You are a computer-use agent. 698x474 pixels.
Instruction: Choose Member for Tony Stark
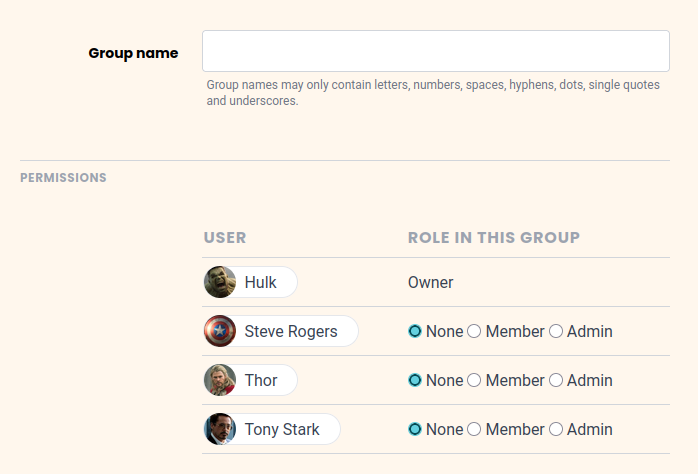tap(475, 429)
